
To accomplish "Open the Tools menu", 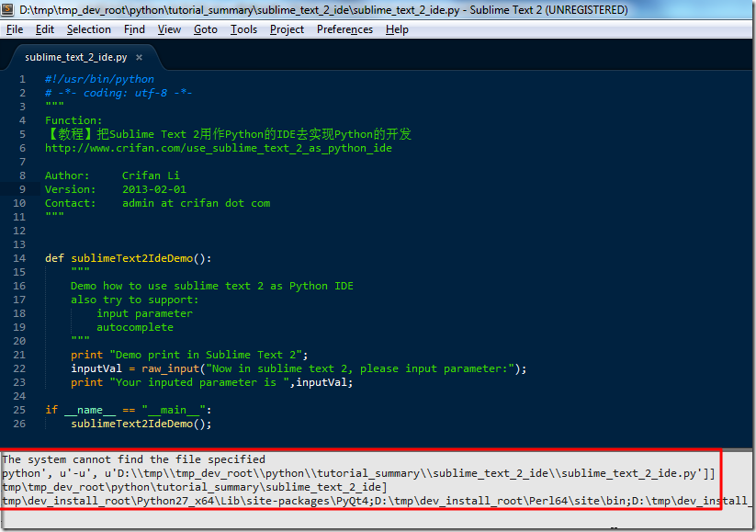I will pos(243,29).
